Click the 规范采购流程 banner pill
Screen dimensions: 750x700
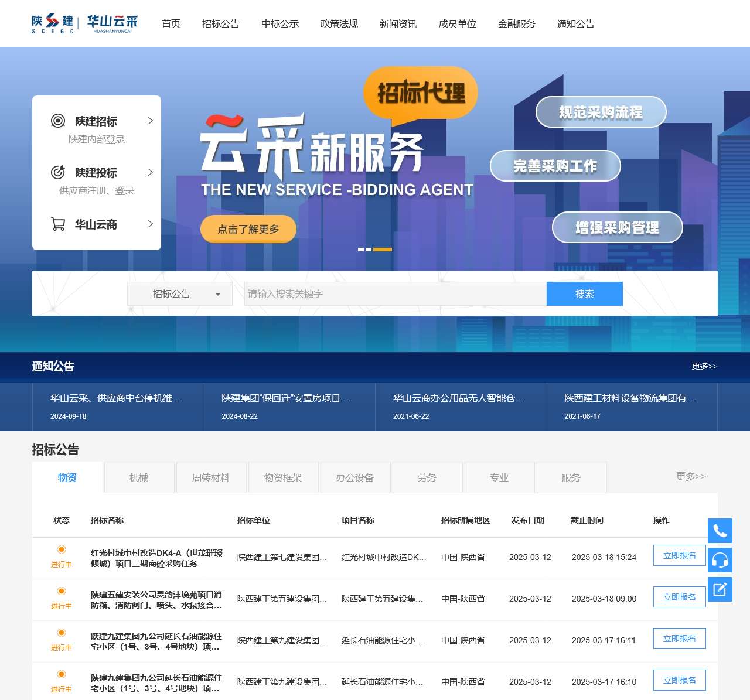601,112
